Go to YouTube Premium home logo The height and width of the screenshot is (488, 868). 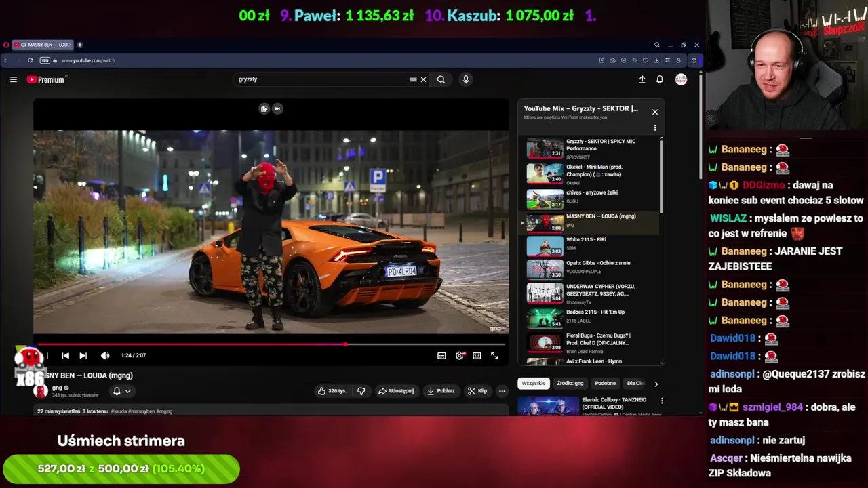click(47, 79)
